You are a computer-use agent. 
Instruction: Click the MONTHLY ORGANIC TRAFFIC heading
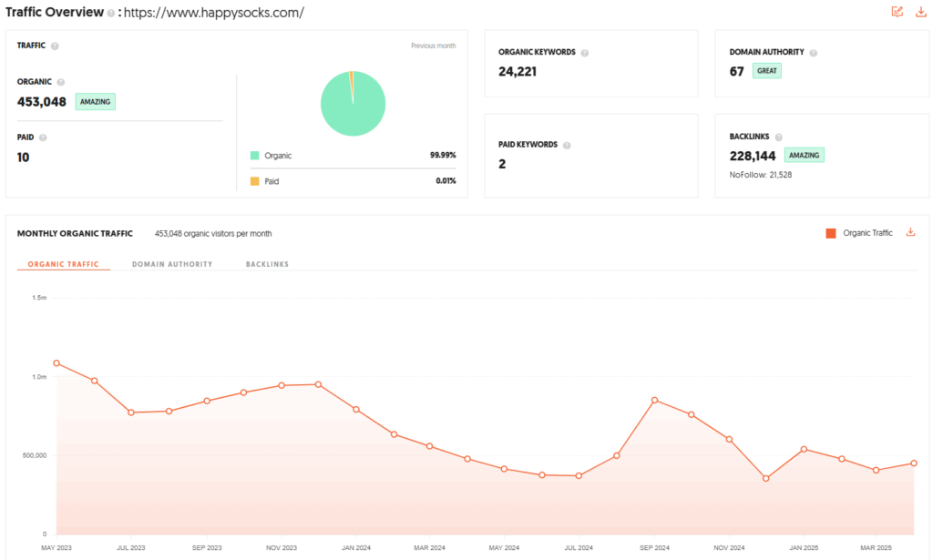point(75,234)
